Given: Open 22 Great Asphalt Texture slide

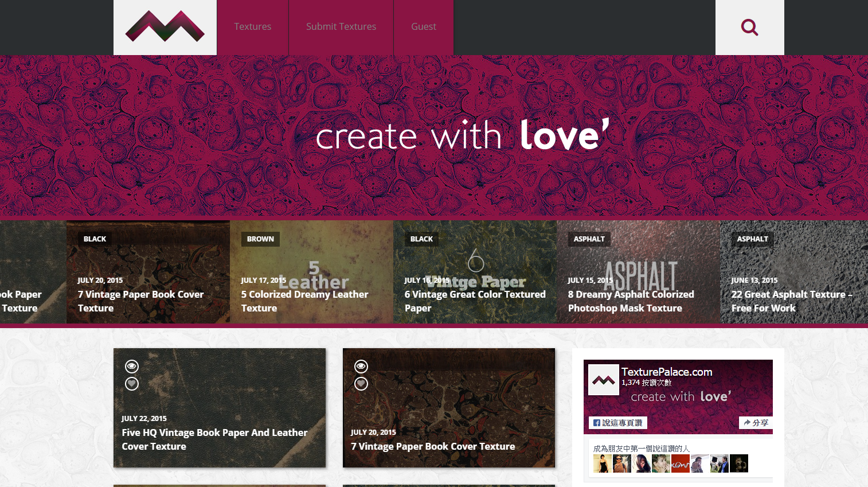Looking at the screenshot, I should [x=792, y=301].
